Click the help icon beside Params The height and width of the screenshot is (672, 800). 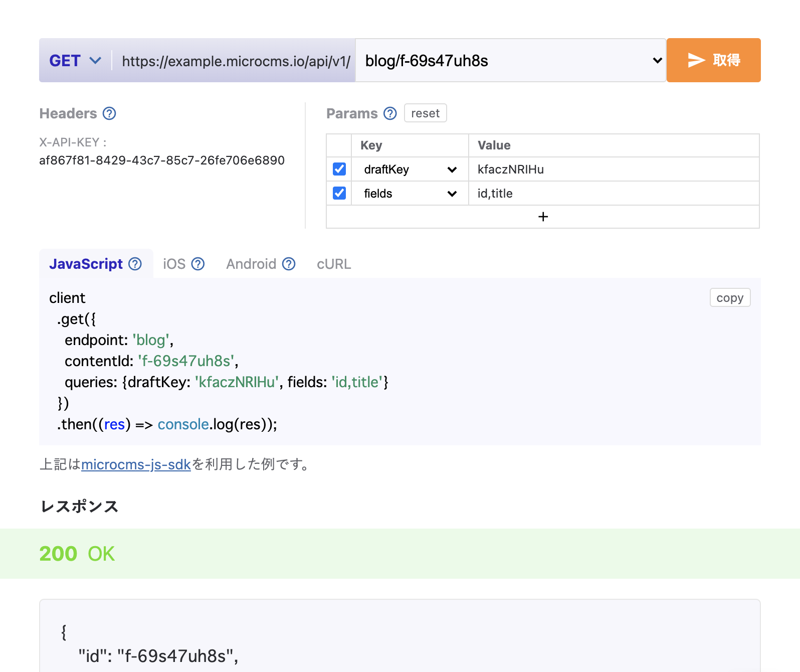390,114
